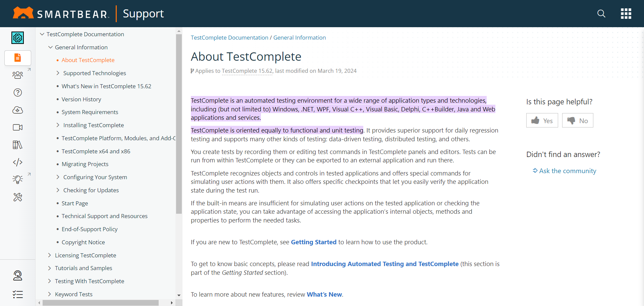
Task: Open the video camera icon
Action: (x=18, y=127)
